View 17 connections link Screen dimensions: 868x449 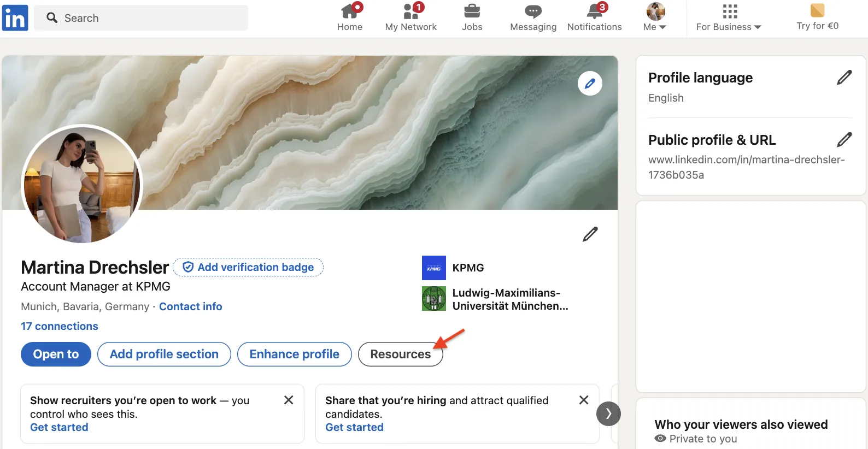pyautogui.click(x=60, y=326)
